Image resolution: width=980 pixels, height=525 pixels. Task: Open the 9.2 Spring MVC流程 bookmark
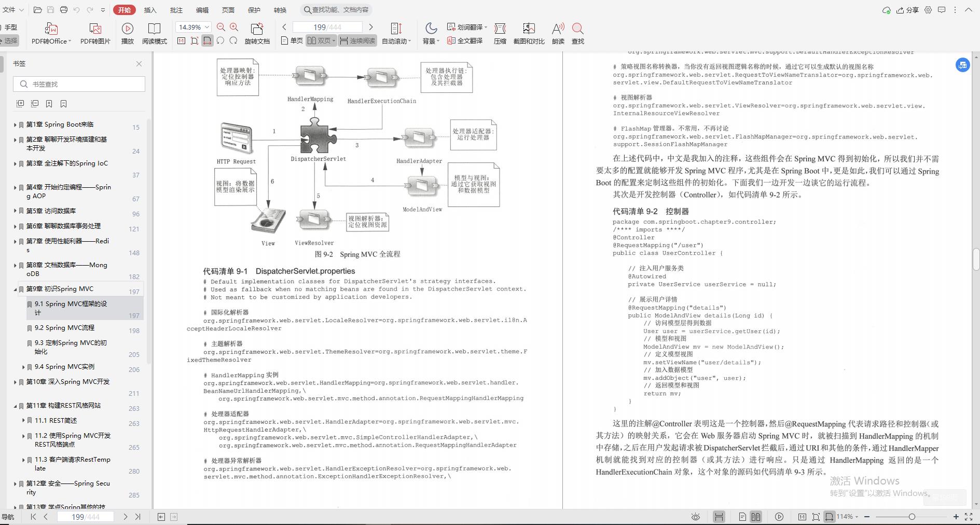click(x=65, y=328)
